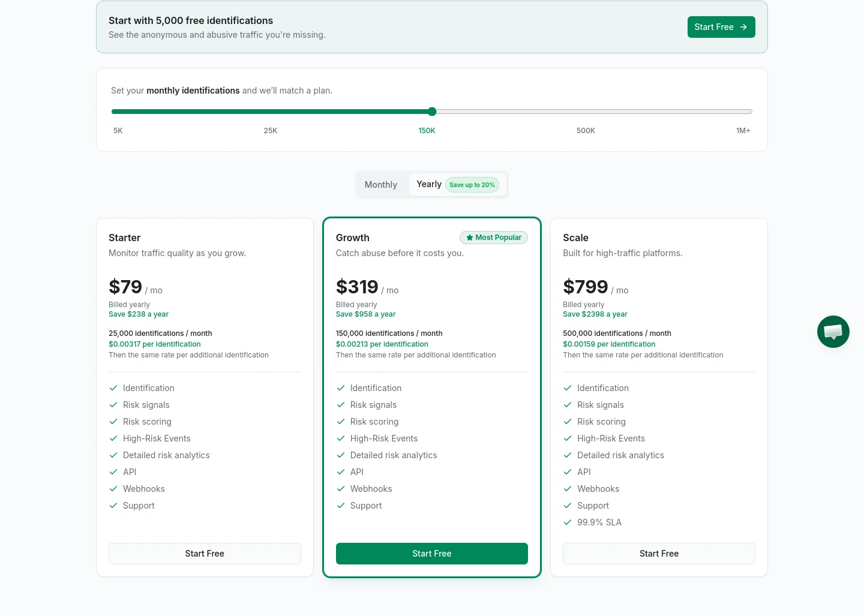Click the Most Popular star badge
The image size is (864, 616).
click(494, 238)
